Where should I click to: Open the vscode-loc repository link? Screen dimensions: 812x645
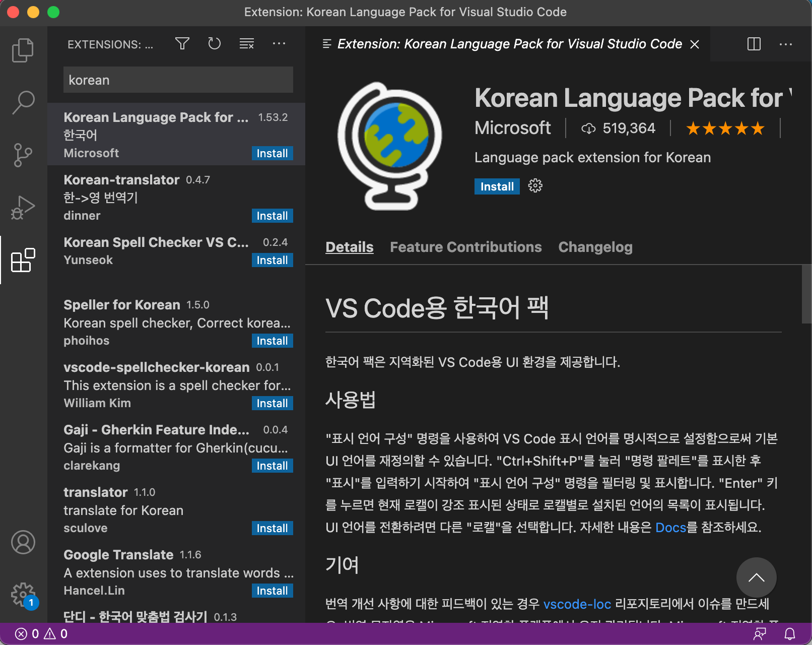coord(577,604)
